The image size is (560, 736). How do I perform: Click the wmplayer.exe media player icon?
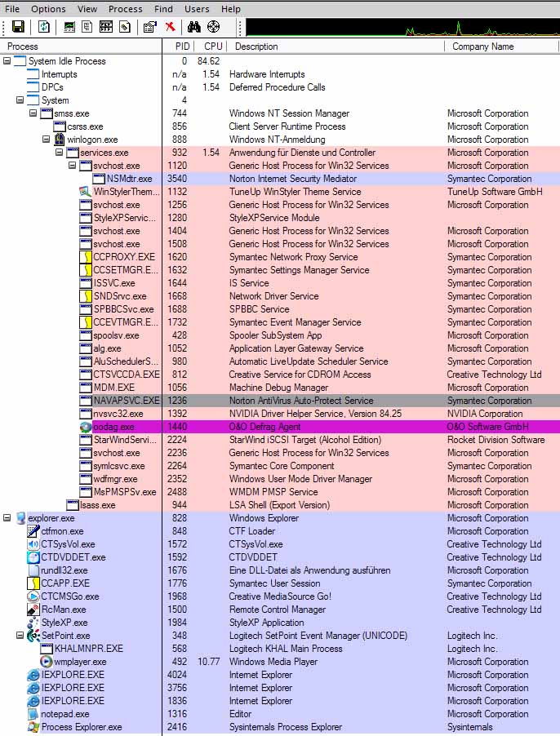47,662
